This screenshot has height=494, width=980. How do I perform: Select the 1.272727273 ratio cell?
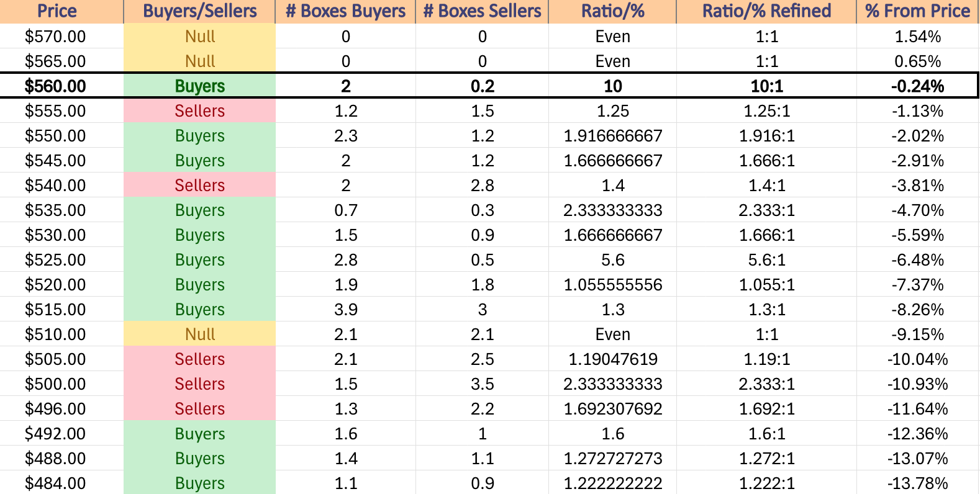pos(612,458)
